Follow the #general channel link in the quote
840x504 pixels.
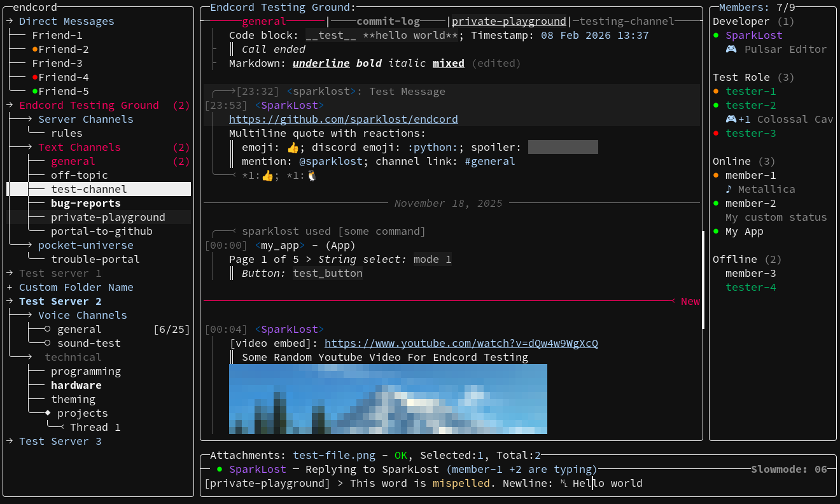click(x=490, y=161)
